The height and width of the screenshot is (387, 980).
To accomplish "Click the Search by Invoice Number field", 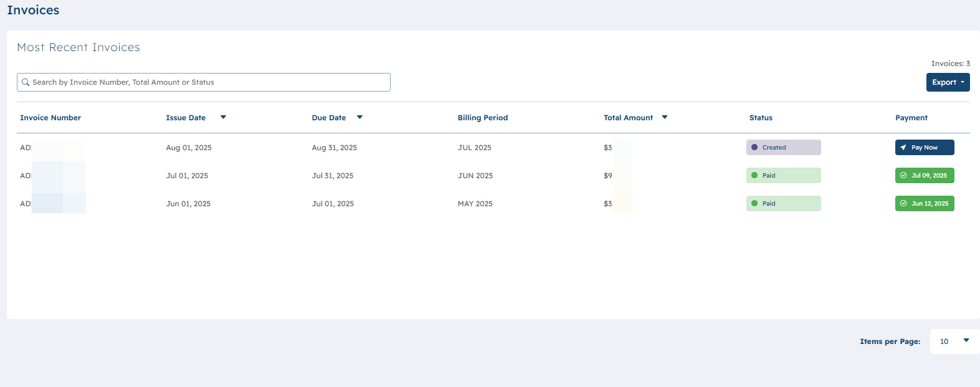I will (x=204, y=82).
